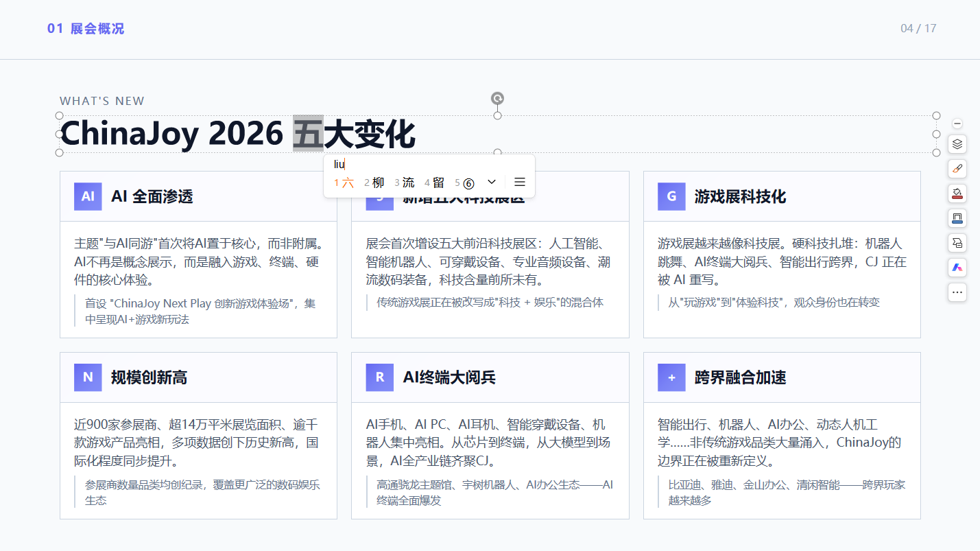Click the quote 高通骁龙主题馆、宇树机器人

tap(494, 493)
